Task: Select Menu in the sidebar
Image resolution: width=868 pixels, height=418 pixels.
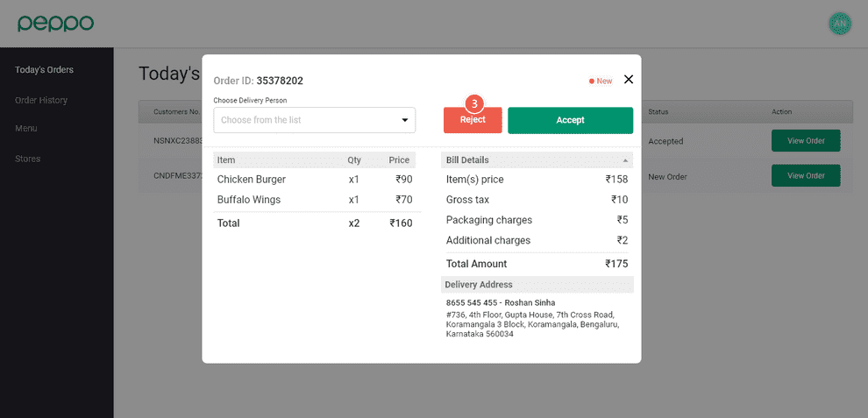Action: pyautogui.click(x=26, y=129)
